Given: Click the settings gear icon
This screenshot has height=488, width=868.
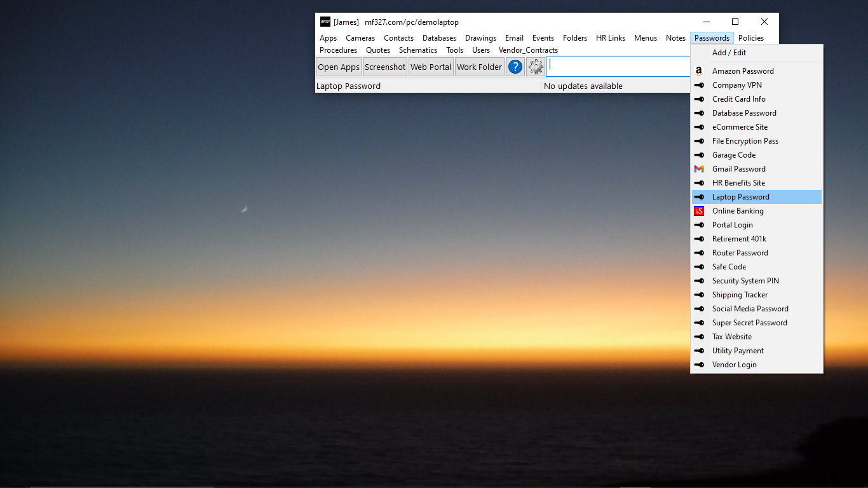Looking at the screenshot, I should point(535,66).
